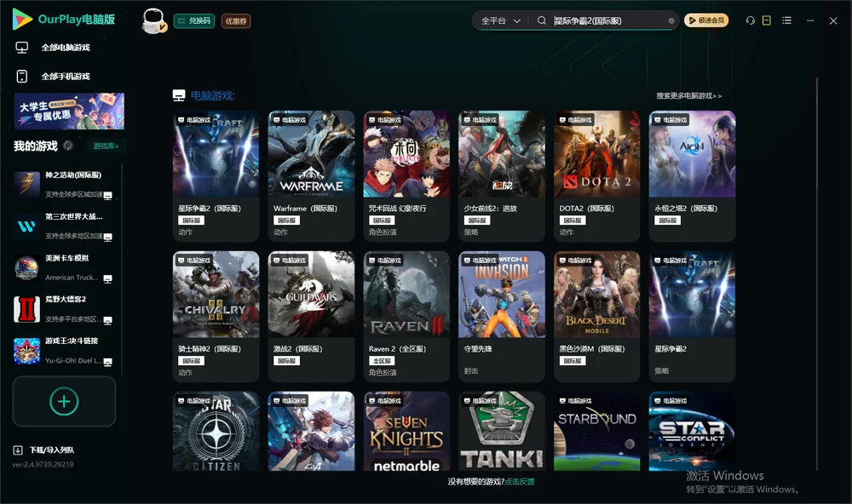852x504 pixels.
Task: Click 搜索更多电脑游戏>> link
Action: [x=688, y=95]
